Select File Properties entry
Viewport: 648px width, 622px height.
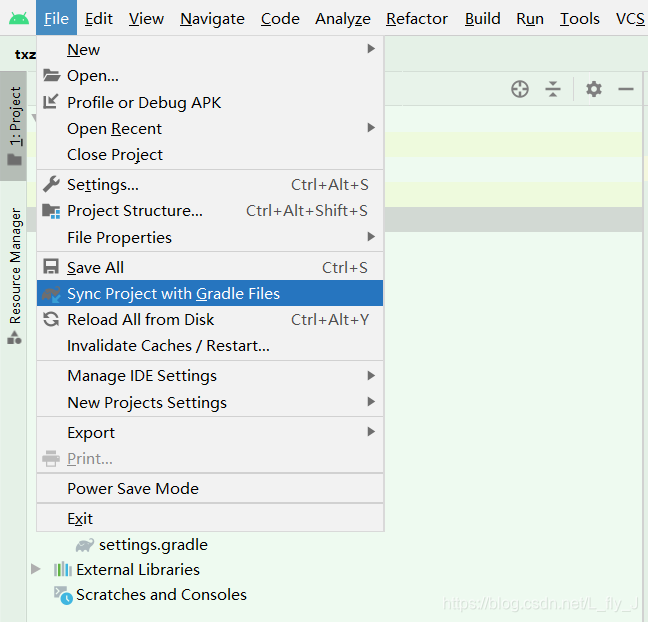[210, 237]
